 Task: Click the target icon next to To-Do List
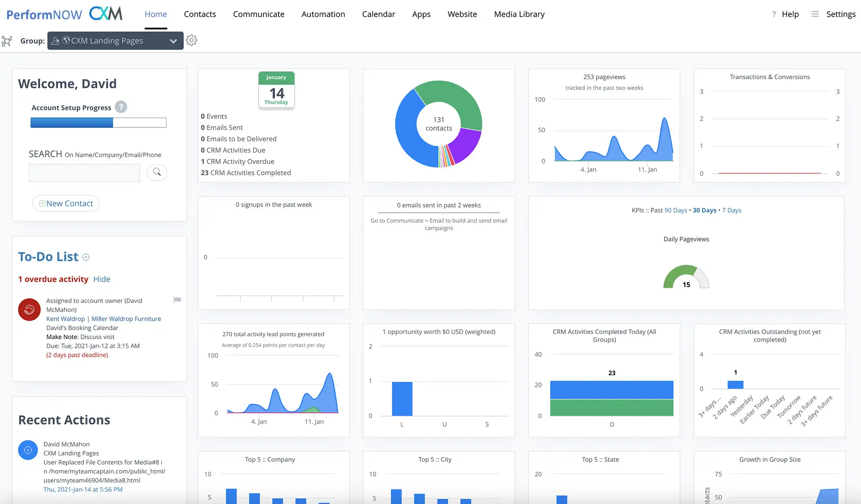(x=86, y=257)
